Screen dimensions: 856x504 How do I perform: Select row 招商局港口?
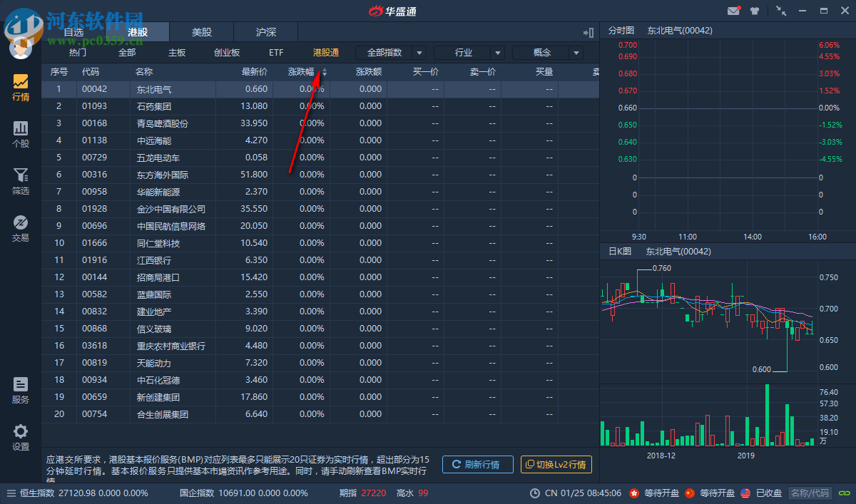tap(320, 277)
